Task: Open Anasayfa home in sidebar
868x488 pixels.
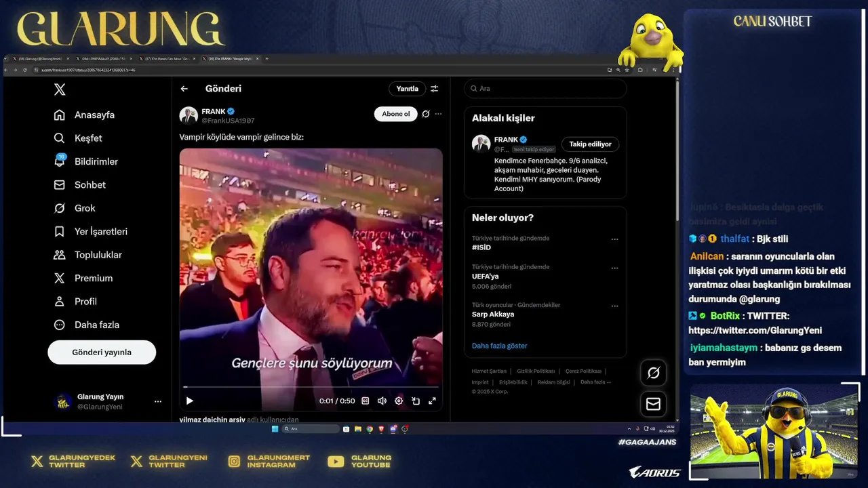Action: click(x=84, y=115)
